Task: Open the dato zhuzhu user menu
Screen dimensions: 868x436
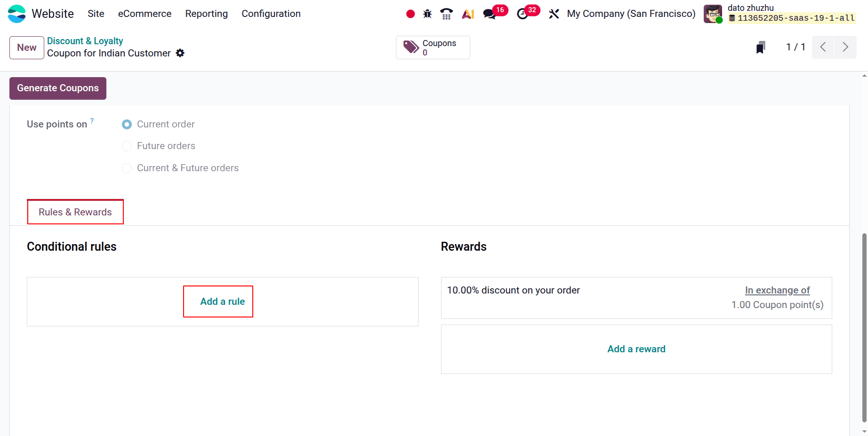Action: (x=751, y=8)
